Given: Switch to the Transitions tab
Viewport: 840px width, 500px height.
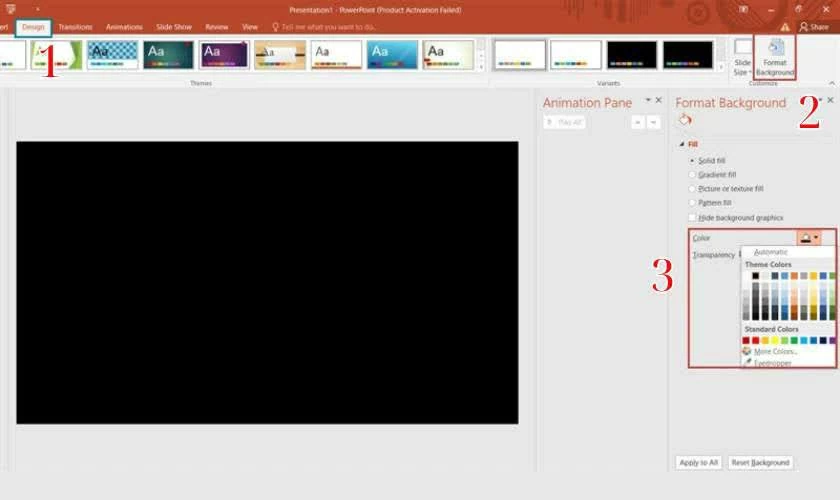Looking at the screenshot, I should (x=75, y=27).
